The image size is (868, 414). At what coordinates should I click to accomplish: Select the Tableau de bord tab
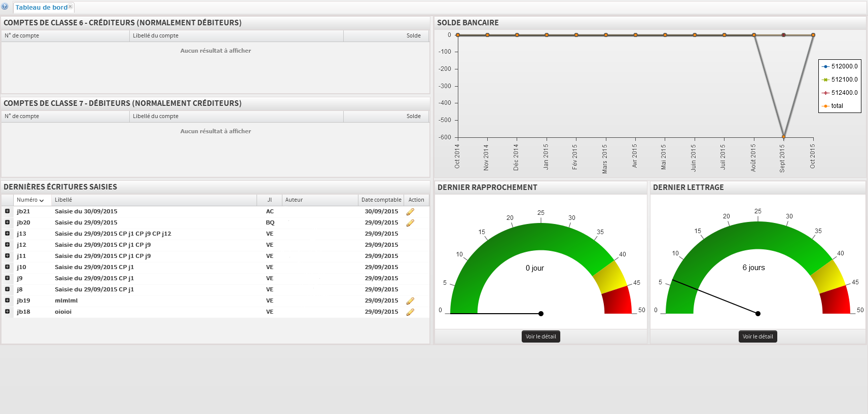pyautogui.click(x=41, y=8)
